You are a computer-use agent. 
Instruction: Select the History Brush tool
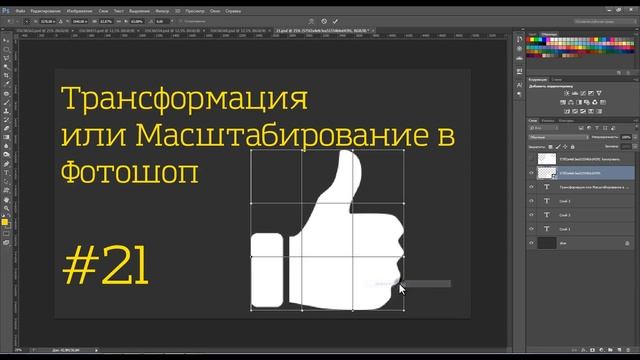click(6, 120)
